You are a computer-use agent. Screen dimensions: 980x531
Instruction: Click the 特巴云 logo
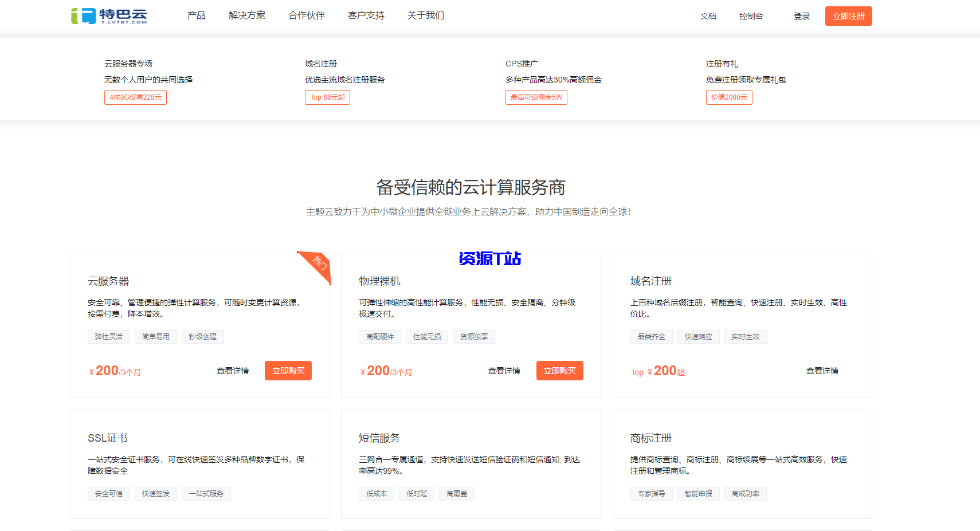click(x=108, y=15)
